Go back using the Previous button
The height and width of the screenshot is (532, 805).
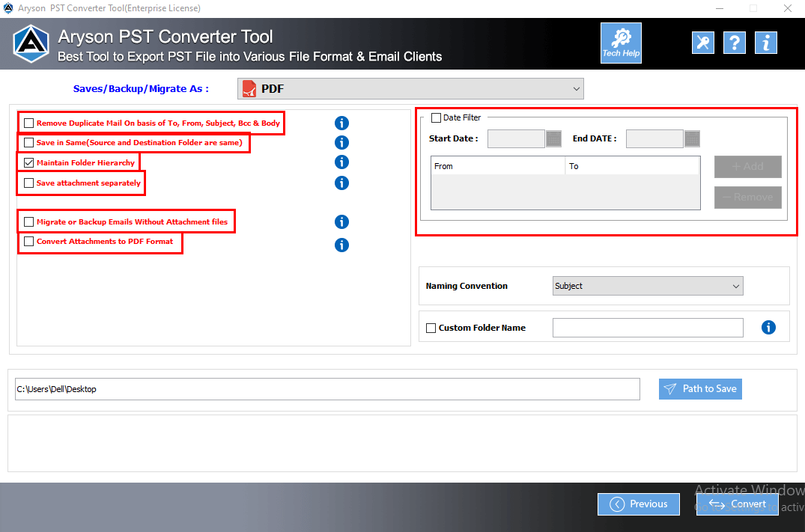(638, 504)
